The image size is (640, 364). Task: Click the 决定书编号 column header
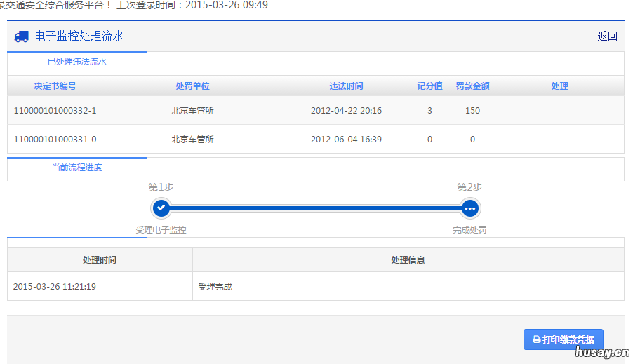click(55, 86)
